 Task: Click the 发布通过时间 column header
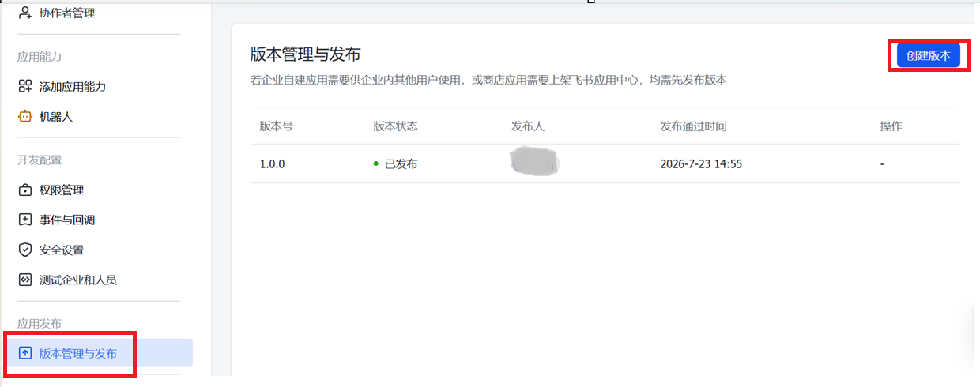click(694, 126)
